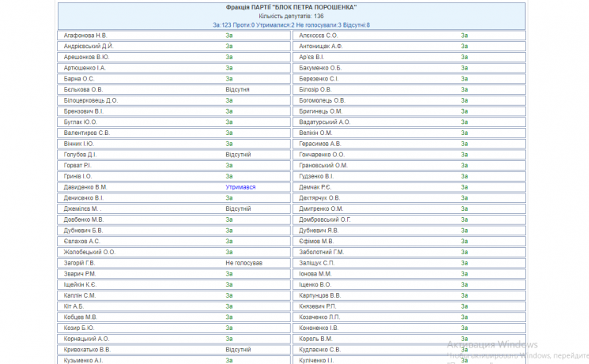Click the name Гринів І.О.
Image resolution: width=589 pixels, height=364 pixels.
click(77, 176)
